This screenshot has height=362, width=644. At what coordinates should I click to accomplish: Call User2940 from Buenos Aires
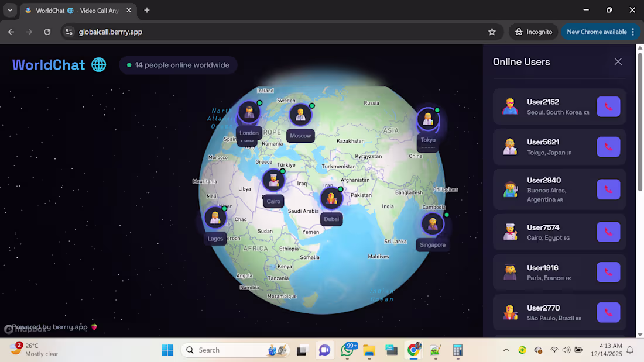click(608, 189)
